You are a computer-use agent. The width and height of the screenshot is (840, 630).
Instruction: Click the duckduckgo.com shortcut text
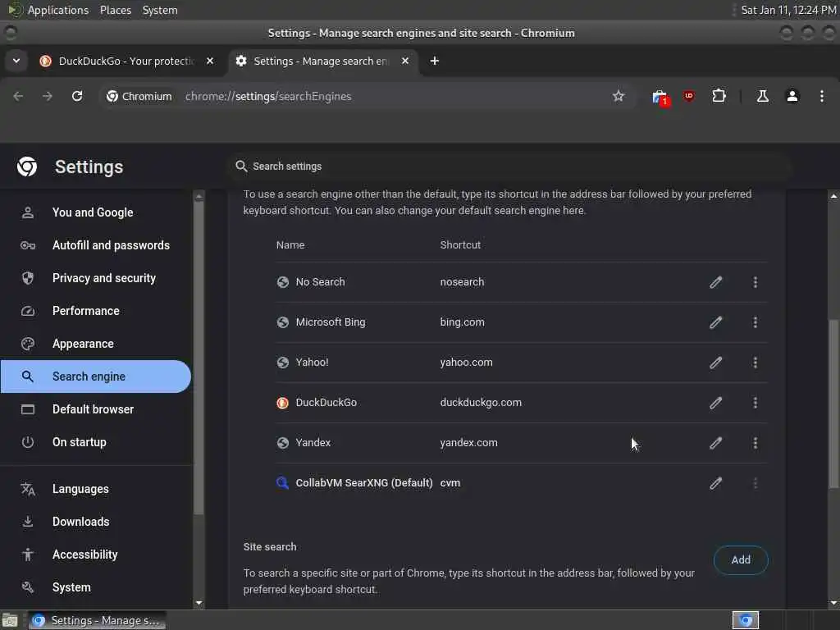[481, 402]
